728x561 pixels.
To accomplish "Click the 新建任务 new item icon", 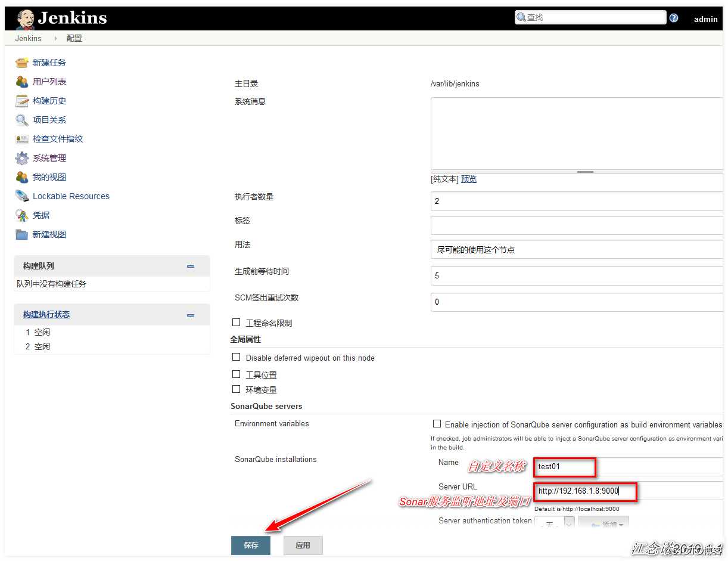I will [x=22, y=63].
